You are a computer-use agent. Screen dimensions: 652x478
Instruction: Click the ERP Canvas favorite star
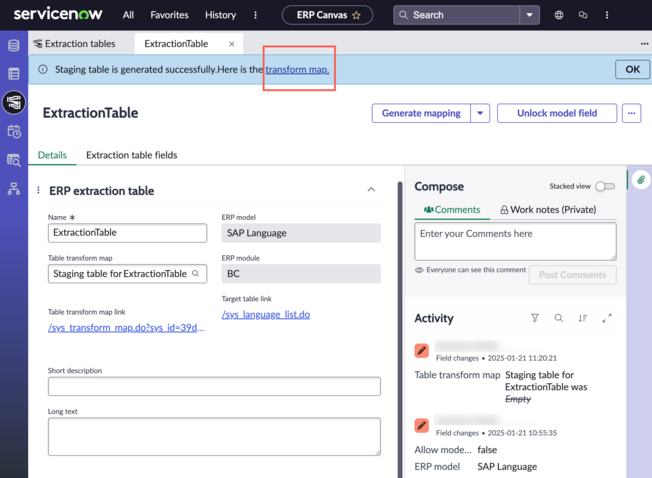click(356, 15)
